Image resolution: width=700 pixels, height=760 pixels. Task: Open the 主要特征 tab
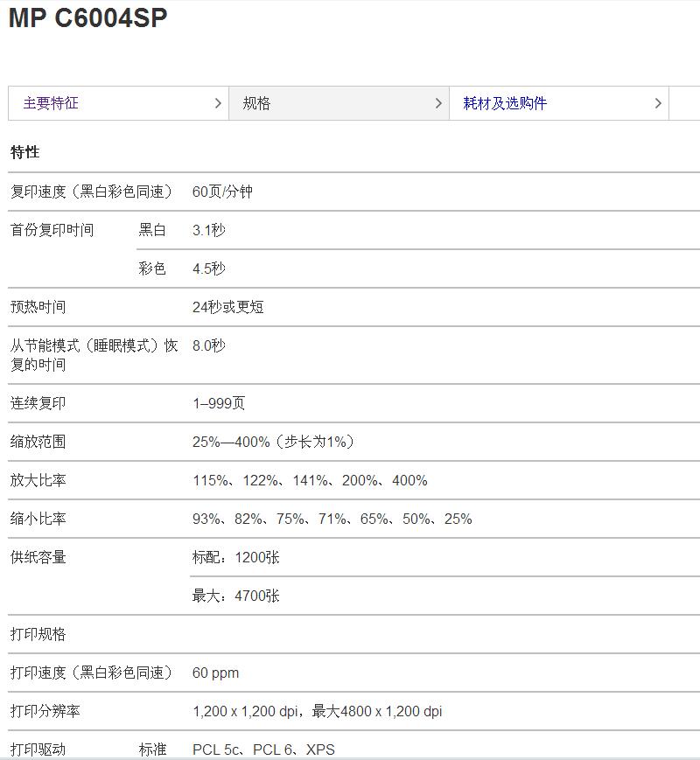pyautogui.click(x=118, y=103)
